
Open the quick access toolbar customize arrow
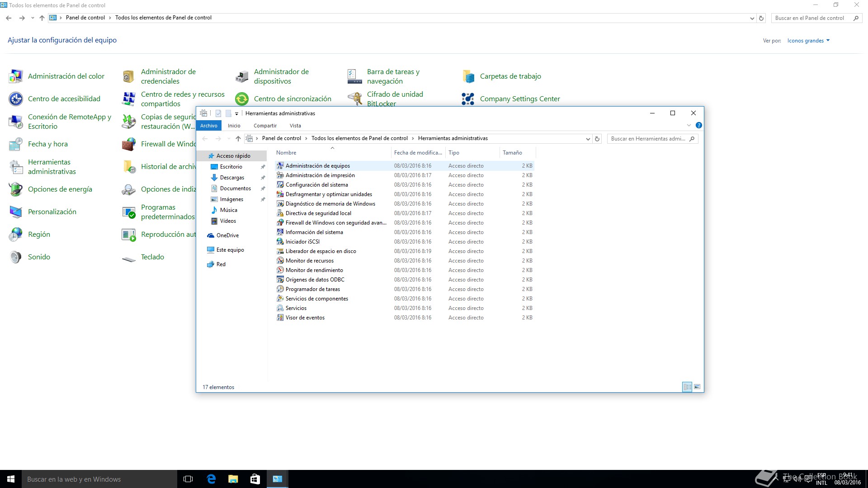(236, 113)
